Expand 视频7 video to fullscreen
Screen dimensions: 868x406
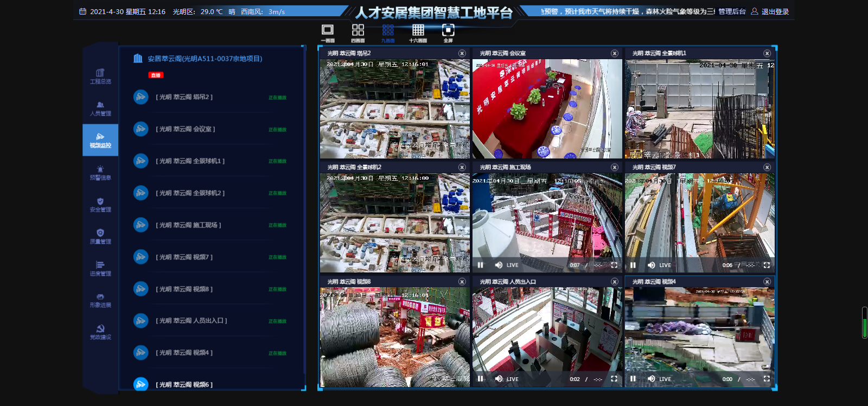pyautogui.click(x=767, y=265)
